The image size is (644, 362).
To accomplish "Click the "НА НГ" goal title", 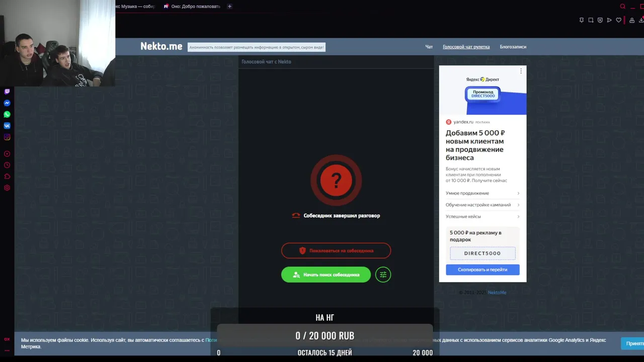I will [x=325, y=318].
